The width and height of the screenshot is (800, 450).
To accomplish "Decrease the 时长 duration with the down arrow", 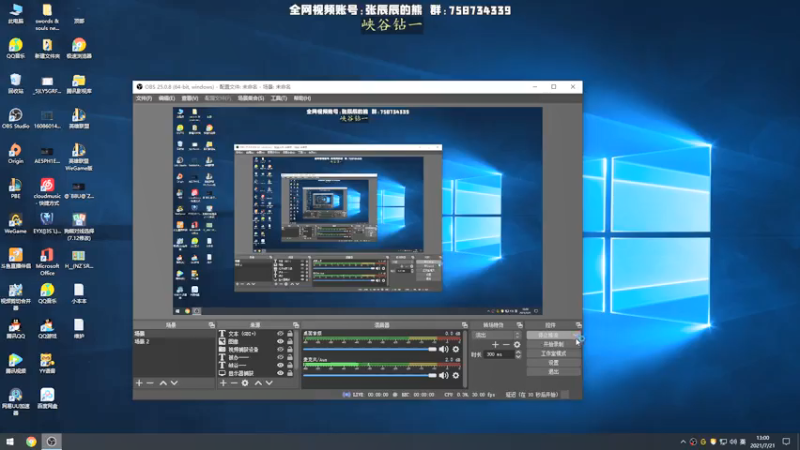I will 518,356.
